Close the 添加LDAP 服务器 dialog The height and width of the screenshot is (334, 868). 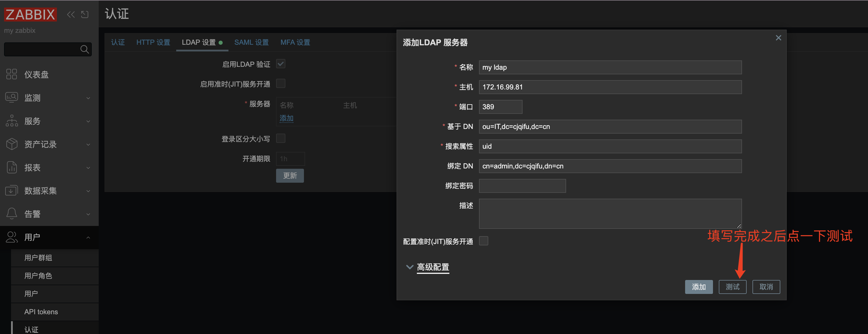pyautogui.click(x=778, y=38)
